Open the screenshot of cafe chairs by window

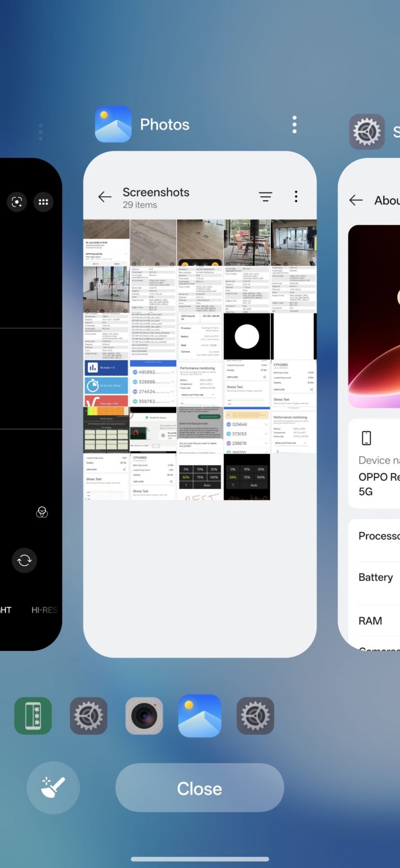pos(247,243)
